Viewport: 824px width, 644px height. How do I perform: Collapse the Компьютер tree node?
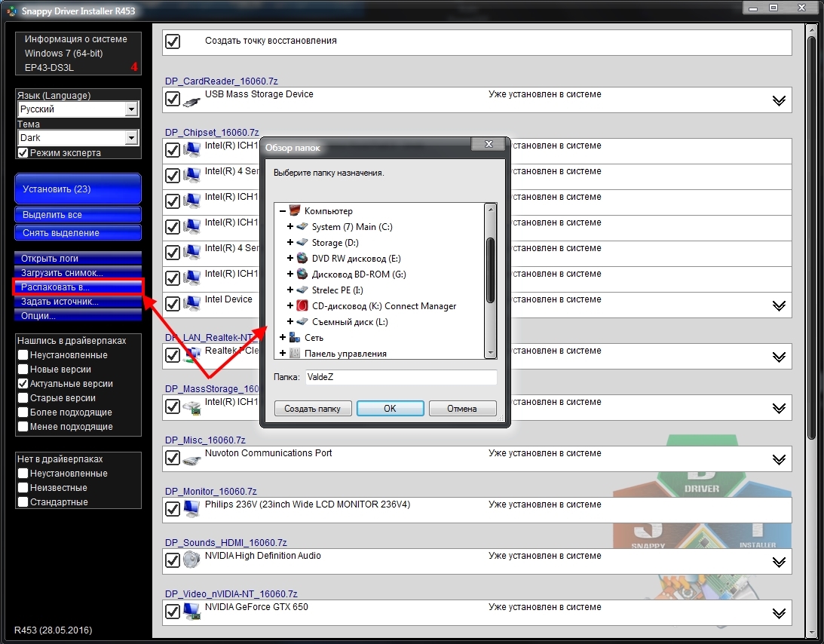pyautogui.click(x=283, y=211)
